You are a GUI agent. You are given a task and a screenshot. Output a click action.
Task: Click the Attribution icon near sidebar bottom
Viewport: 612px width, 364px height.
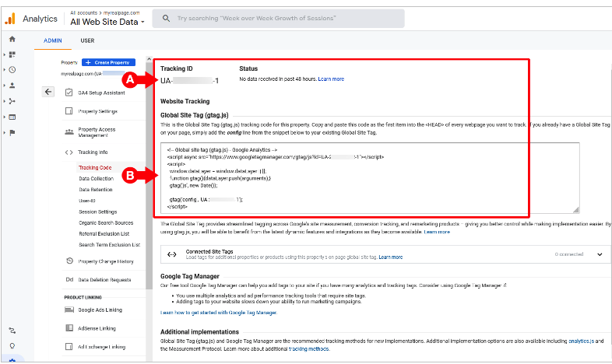pyautogui.click(x=12, y=331)
